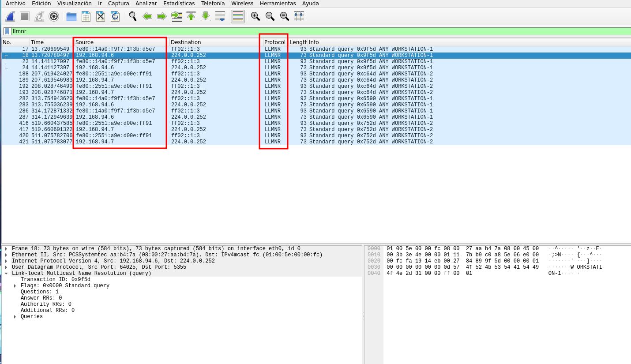The image size is (631, 364).
Task: Click the display filter bookmark icon
Action: (x=7, y=31)
